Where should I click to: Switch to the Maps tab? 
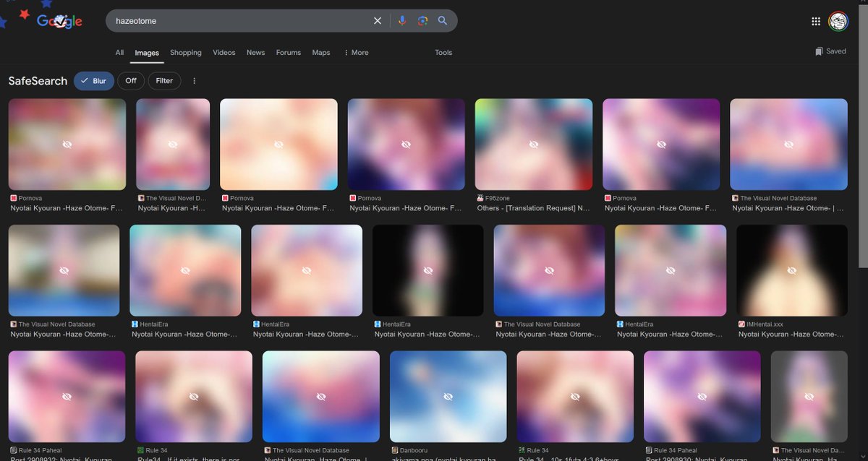[x=321, y=53]
